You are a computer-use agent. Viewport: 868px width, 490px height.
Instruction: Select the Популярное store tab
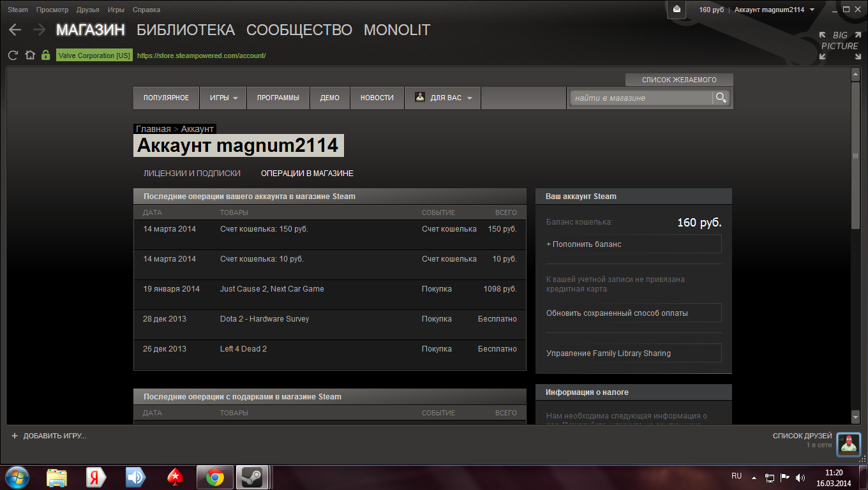point(166,98)
